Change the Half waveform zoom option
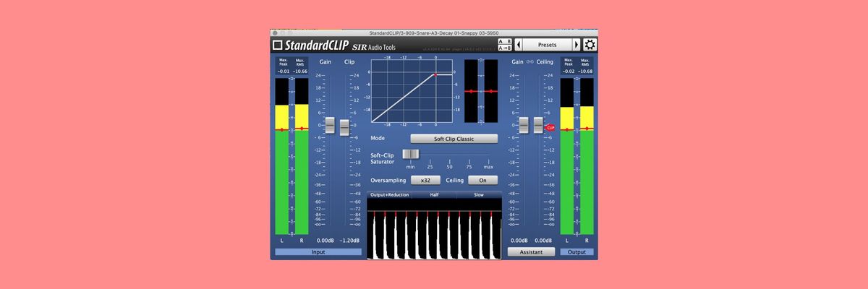Screen dimensions: 868x289 (x=434, y=194)
